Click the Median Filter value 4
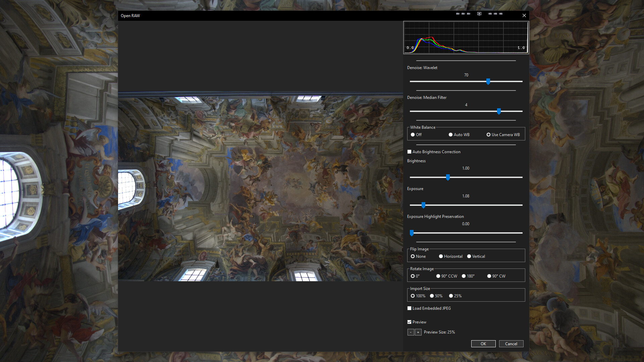The image size is (644, 362). coord(466,105)
